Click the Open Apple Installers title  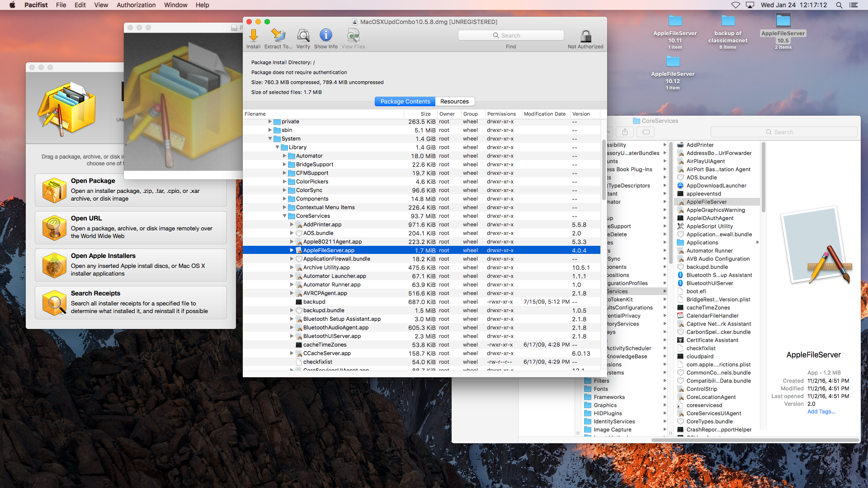(x=103, y=256)
